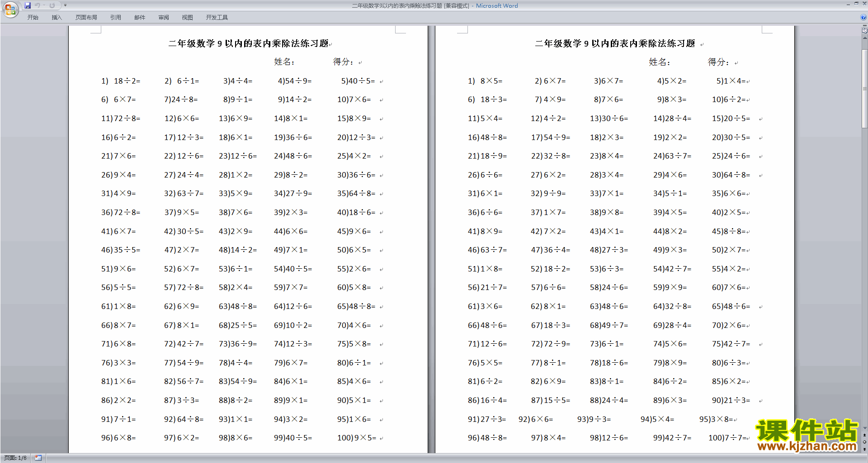Toggle the ruler icon above the scrollbar

[864, 31]
